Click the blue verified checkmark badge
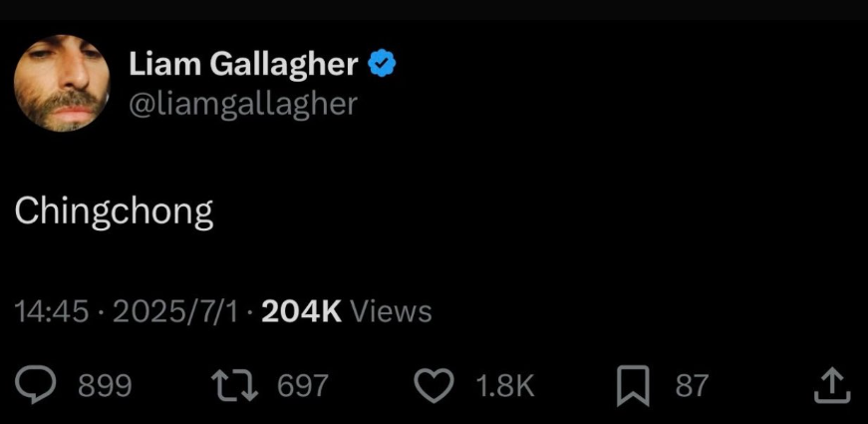The image size is (868, 424). point(383,65)
